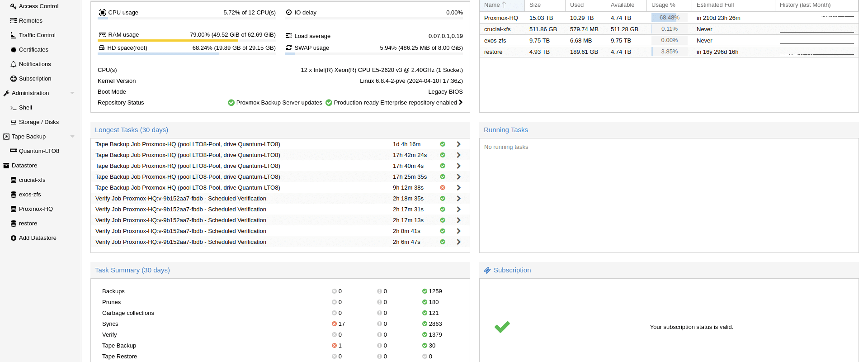The width and height of the screenshot is (868, 362).
Task: Click the RAM usage memory icon
Action: 103,34
